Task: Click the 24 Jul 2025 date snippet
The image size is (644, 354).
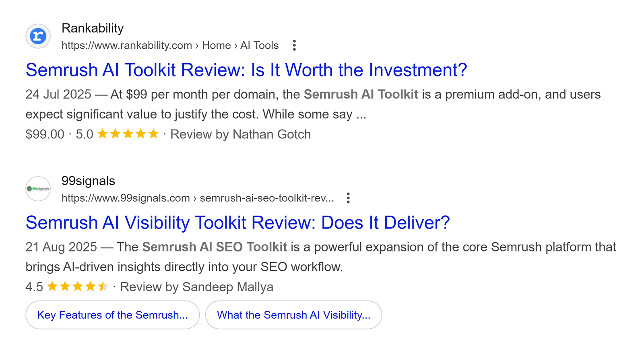Action: point(58,94)
